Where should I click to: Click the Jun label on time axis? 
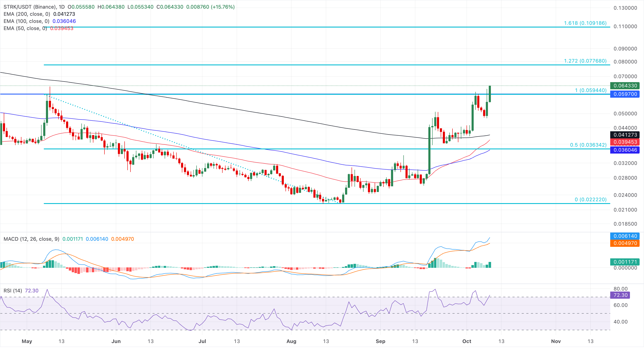(116, 341)
